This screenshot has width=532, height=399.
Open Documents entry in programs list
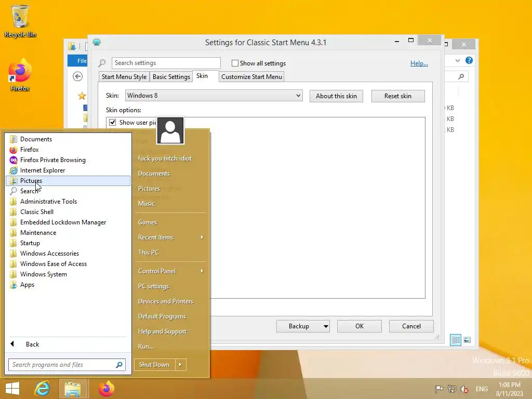68,139
